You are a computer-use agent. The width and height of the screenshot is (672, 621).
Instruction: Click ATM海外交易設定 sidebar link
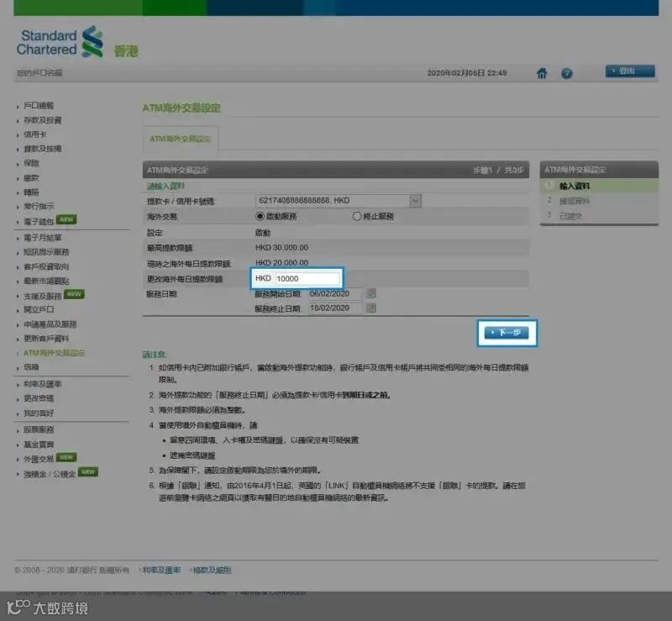(54, 353)
